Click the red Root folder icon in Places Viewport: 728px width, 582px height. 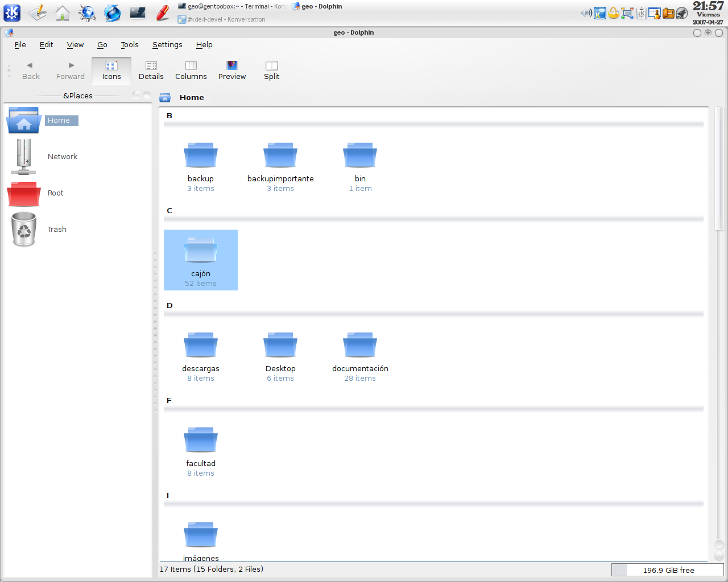[24, 193]
